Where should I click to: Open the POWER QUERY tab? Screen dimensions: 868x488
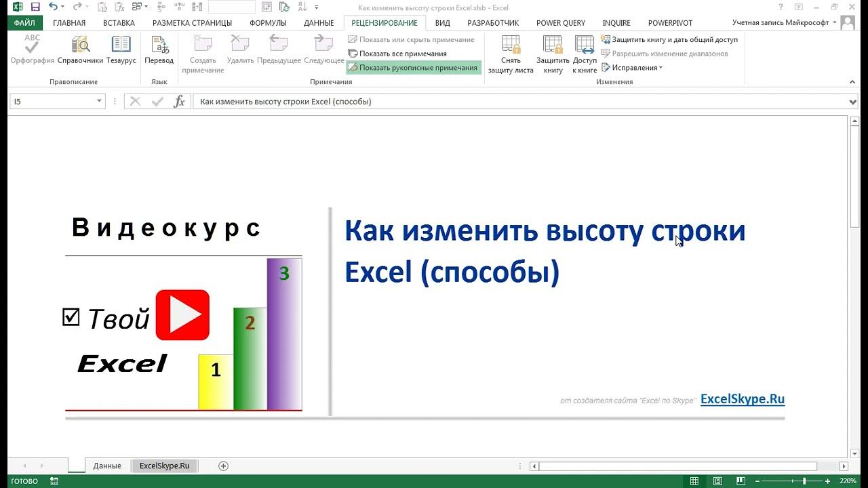click(x=561, y=23)
